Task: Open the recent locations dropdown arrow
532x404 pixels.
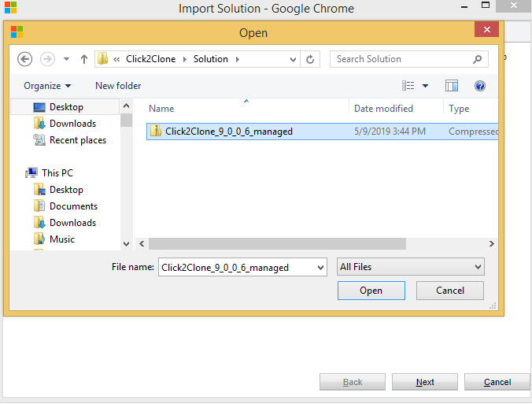Action: (x=66, y=59)
